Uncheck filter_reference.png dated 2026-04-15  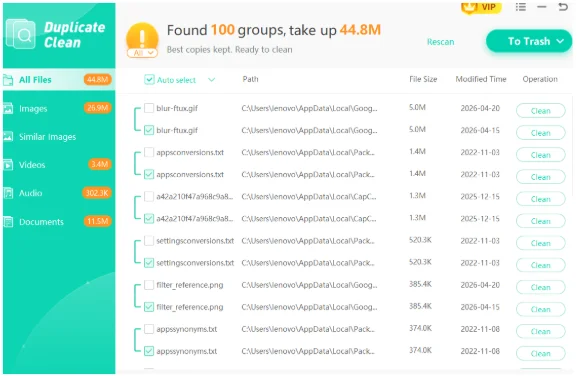point(149,307)
